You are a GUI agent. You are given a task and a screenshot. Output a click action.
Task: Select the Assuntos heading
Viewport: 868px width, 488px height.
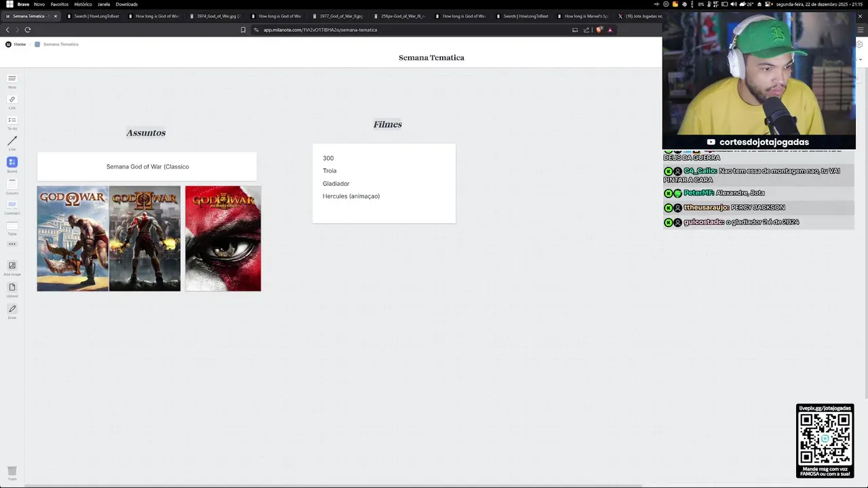146,133
